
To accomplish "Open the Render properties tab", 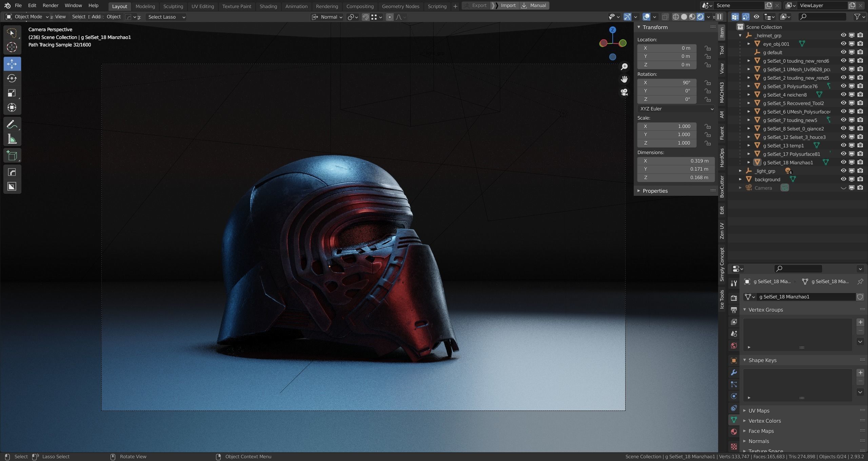I will [734, 298].
